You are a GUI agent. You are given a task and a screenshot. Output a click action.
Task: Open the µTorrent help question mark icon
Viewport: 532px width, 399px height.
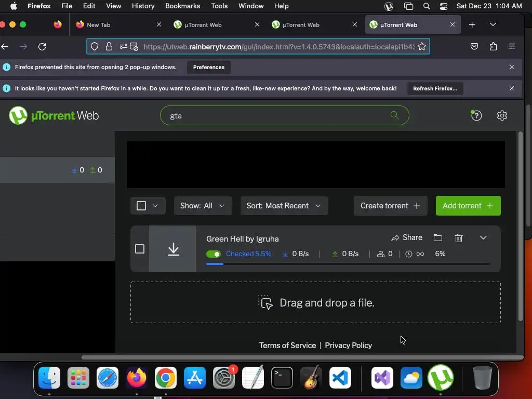(476, 115)
